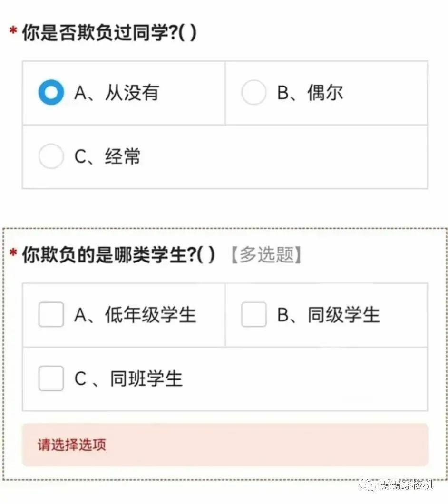Check the A、低年级学生 checkbox
The height and width of the screenshot is (504, 448).
[x=51, y=315]
